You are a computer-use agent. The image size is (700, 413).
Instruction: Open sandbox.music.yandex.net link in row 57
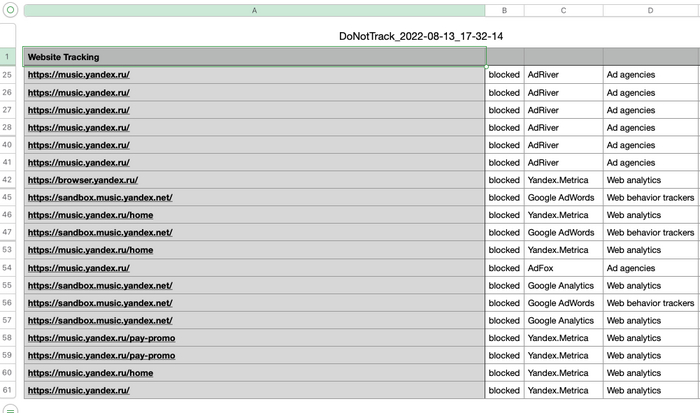(x=100, y=321)
